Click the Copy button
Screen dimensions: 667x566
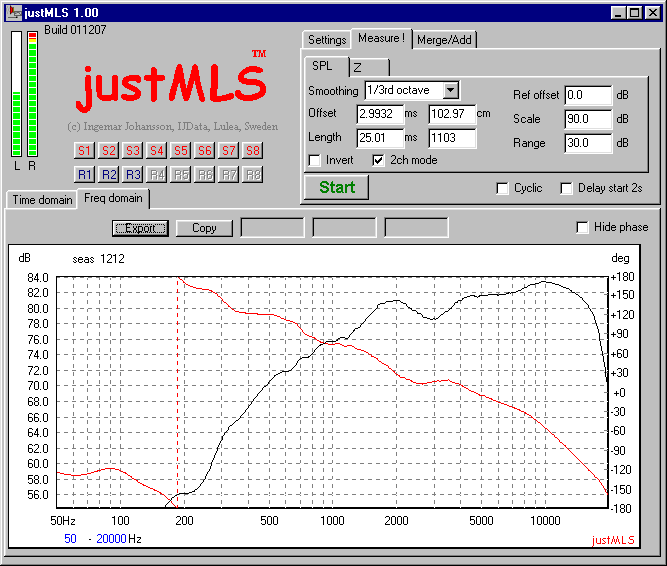click(204, 228)
